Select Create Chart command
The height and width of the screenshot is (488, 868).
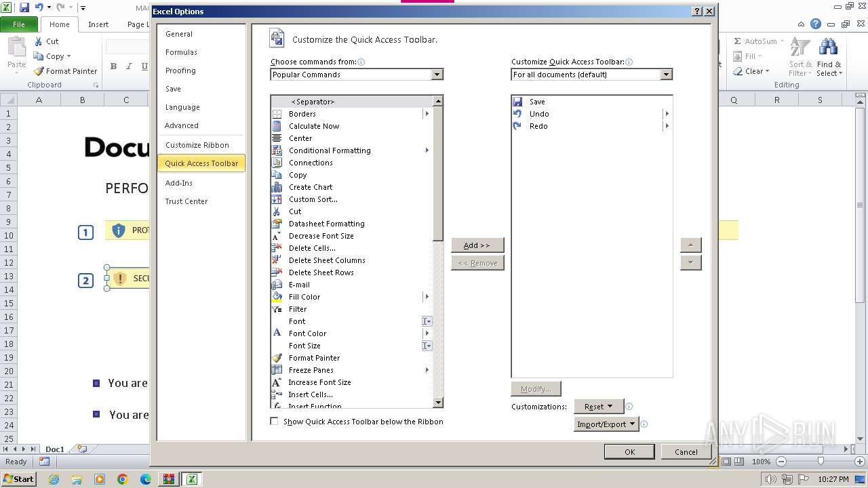coord(351,187)
